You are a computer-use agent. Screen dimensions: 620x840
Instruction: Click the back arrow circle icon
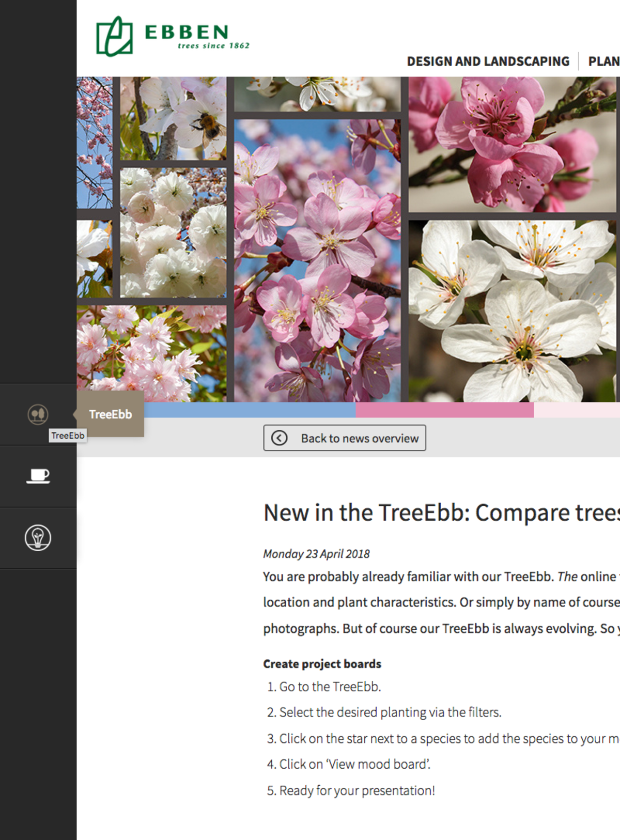pyautogui.click(x=280, y=438)
